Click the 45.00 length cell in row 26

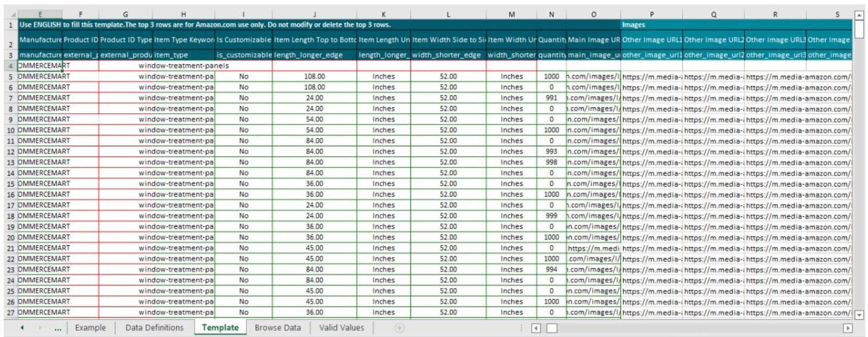click(314, 302)
